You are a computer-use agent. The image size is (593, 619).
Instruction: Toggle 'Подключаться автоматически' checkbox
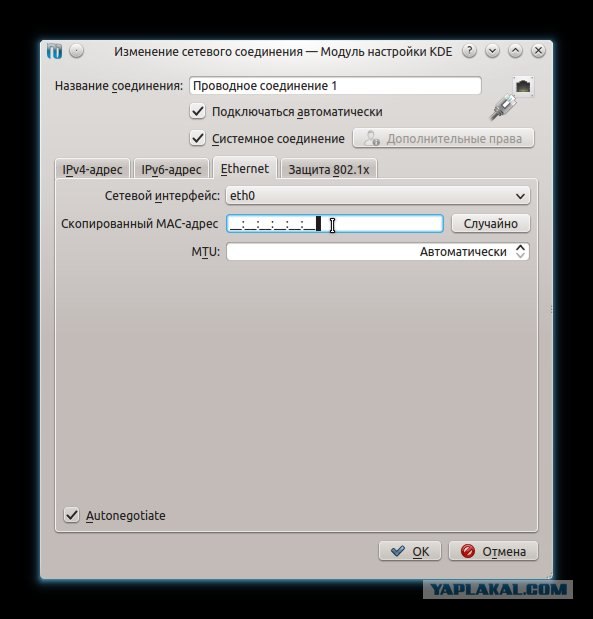(x=197, y=112)
